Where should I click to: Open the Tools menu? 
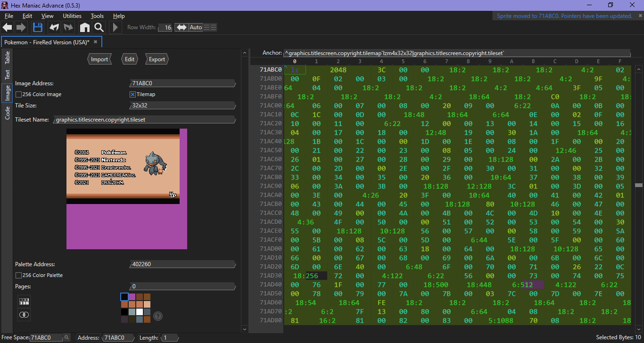point(97,16)
